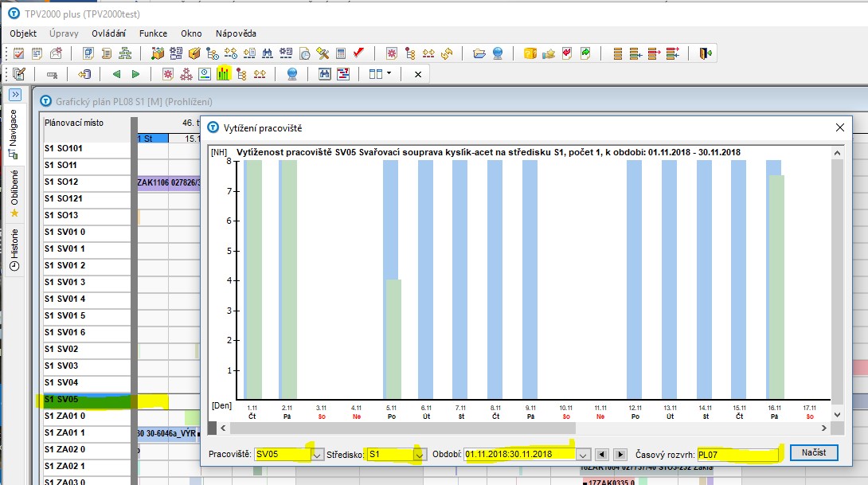Screen dimensions: 868x485
Task: Open the green hierarchy structure icon
Action: [126, 53]
